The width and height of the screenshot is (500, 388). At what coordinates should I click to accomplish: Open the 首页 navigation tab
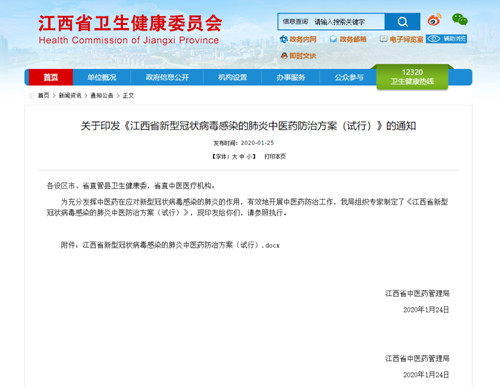point(51,77)
